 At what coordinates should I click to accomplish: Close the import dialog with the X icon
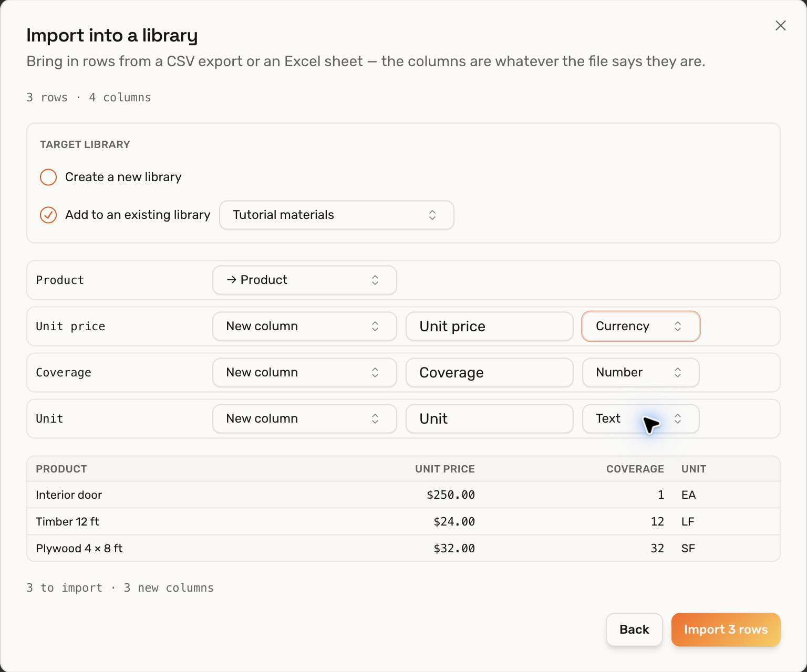pyautogui.click(x=780, y=26)
